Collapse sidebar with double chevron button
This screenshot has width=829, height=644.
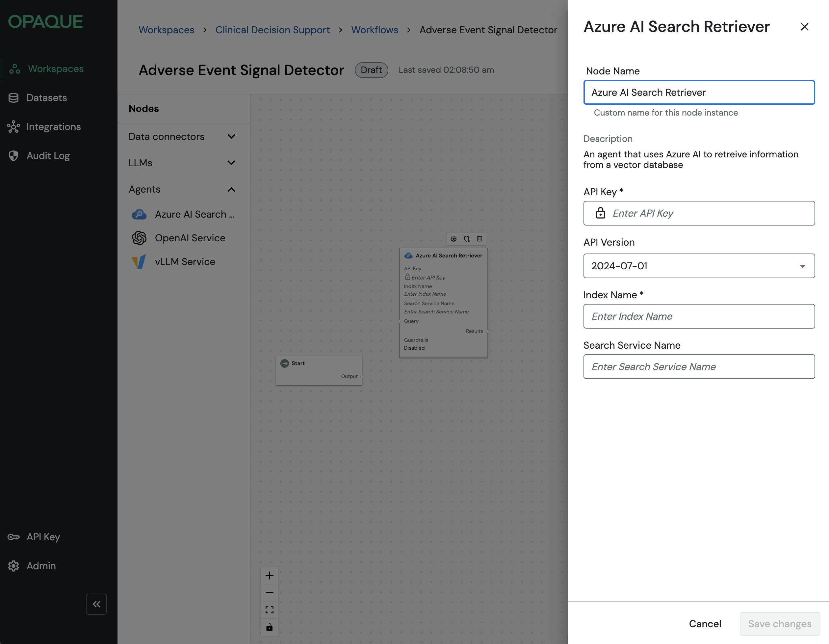96,604
